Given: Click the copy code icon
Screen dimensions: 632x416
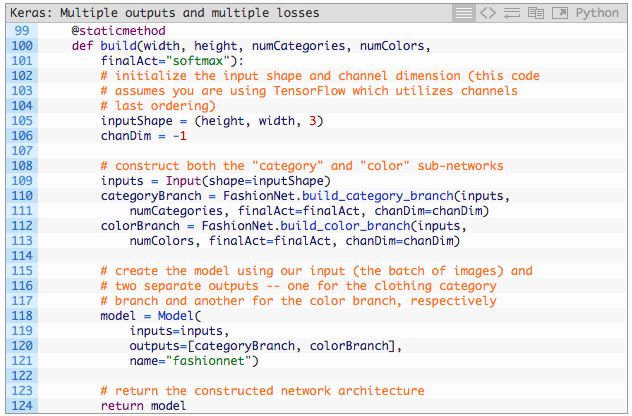Looking at the screenshot, I should (535, 13).
